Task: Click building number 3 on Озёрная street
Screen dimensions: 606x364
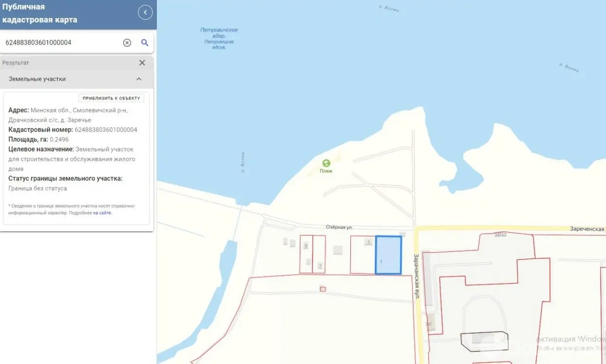Action: (x=368, y=242)
